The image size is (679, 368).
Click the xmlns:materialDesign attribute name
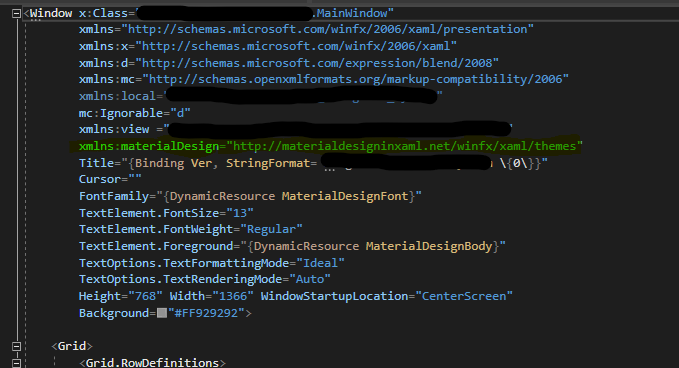pyautogui.click(x=149, y=146)
